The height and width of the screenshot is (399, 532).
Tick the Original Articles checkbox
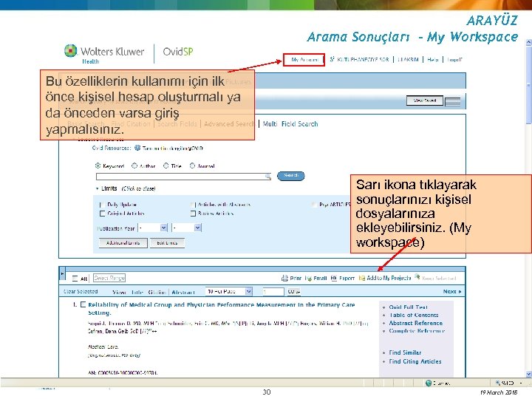click(102, 214)
